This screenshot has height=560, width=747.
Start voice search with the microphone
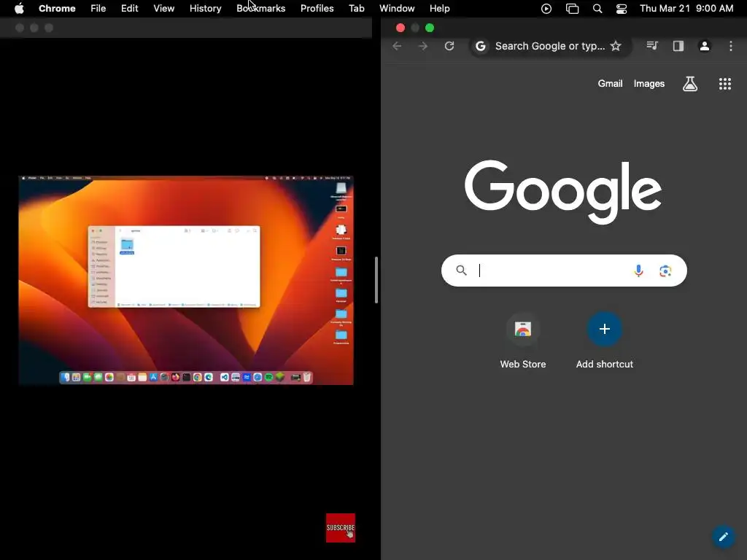pos(638,271)
